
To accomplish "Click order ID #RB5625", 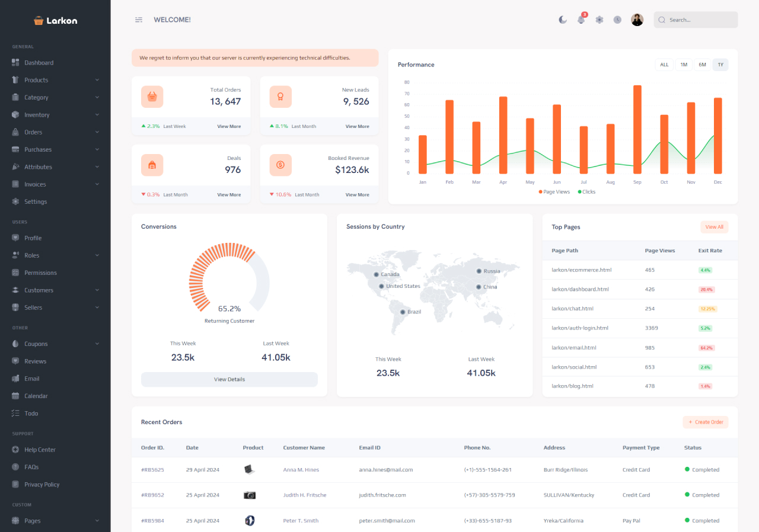I will point(152,470).
